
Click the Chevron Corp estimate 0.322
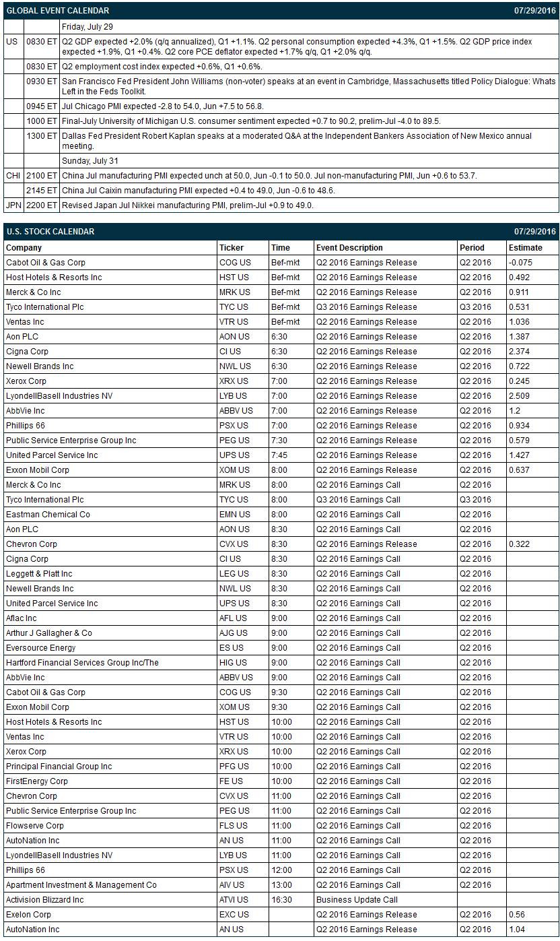(x=519, y=544)
